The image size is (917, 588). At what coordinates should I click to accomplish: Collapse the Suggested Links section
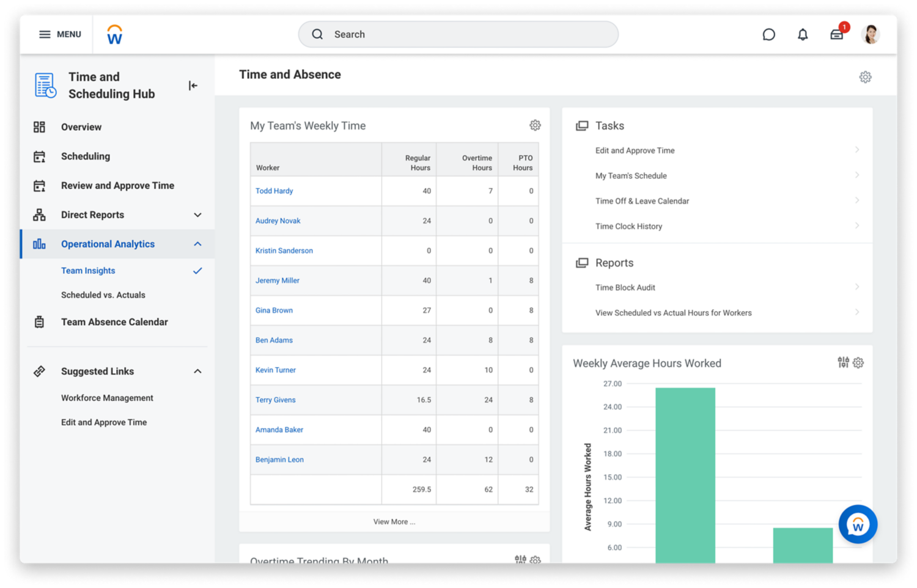point(197,372)
